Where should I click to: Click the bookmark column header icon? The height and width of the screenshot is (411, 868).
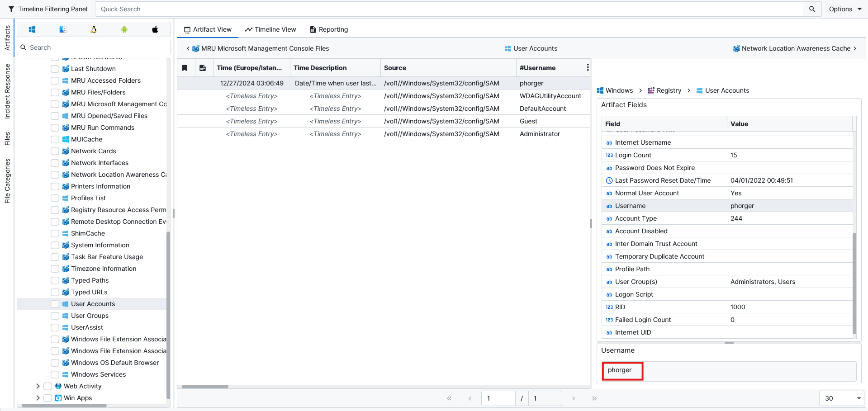point(185,68)
